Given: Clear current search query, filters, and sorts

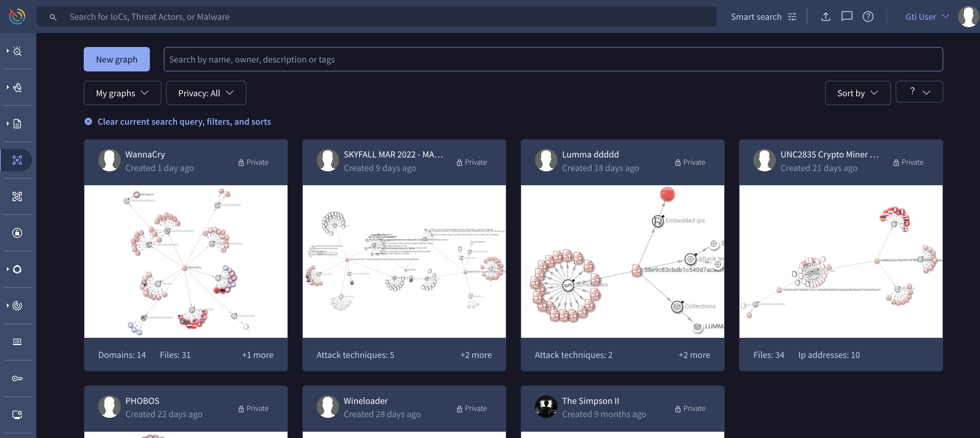Looking at the screenshot, I should [x=184, y=121].
